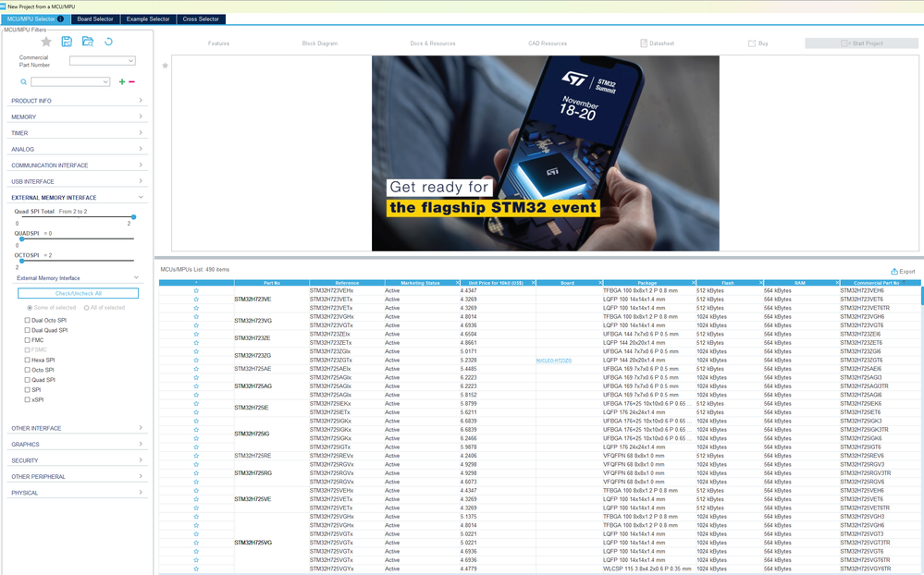The image size is (924, 575).
Task: Check the Dual Octo SPI checkbox
Action: click(27, 321)
